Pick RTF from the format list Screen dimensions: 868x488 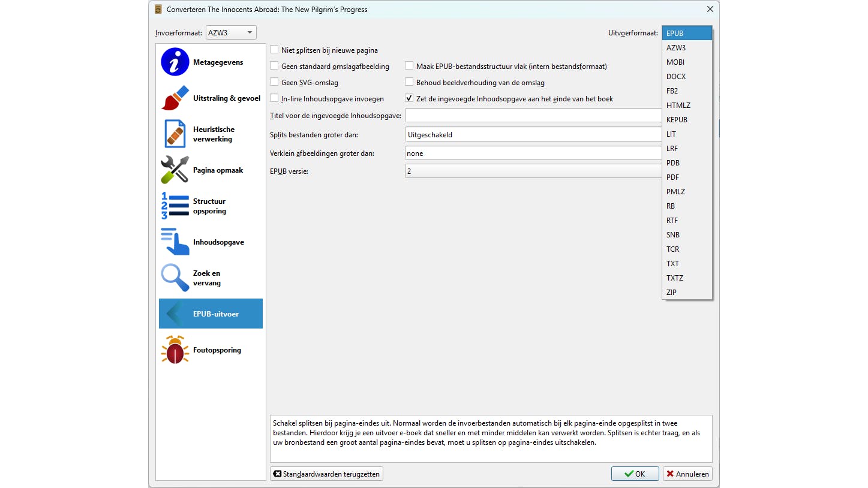[687, 221]
